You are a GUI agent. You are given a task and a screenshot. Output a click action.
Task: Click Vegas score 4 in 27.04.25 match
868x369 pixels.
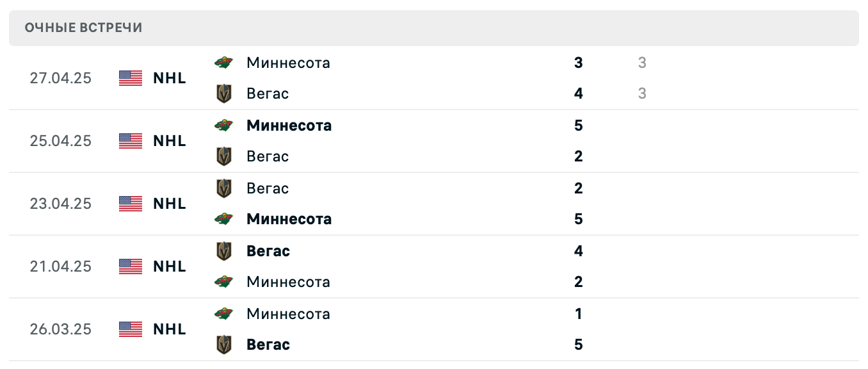(579, 94)
